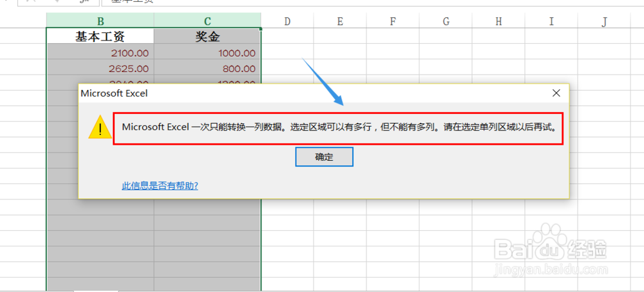Select column C header
The width and height of the screenshot is (644, 292).
[x=207, y=21]
